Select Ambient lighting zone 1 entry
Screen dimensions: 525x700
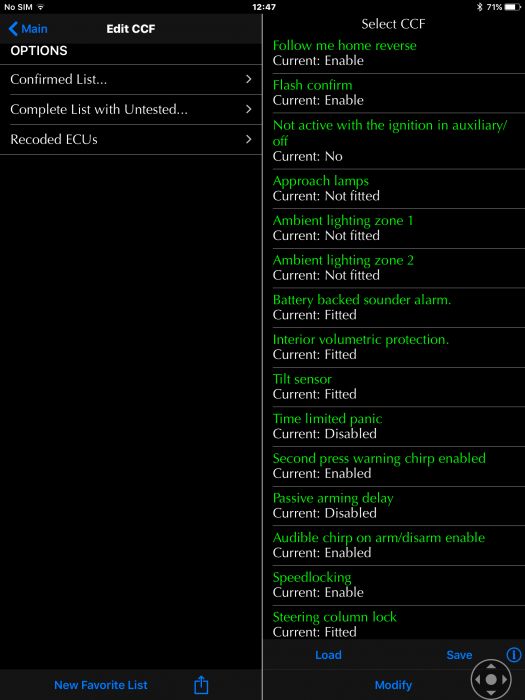(x=399, y=228)
